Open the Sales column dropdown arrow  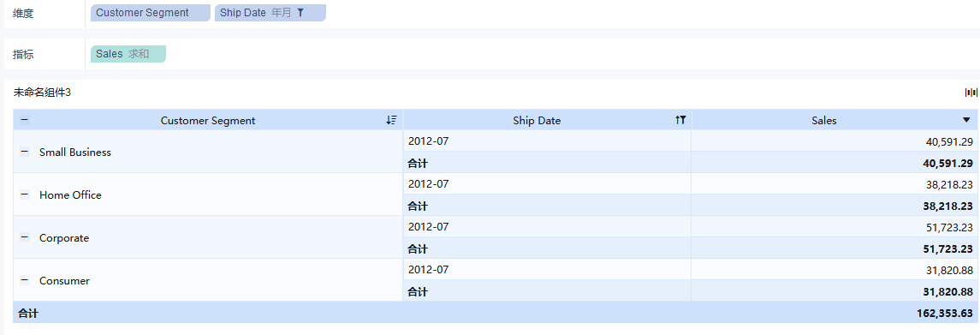coord(966,120)
